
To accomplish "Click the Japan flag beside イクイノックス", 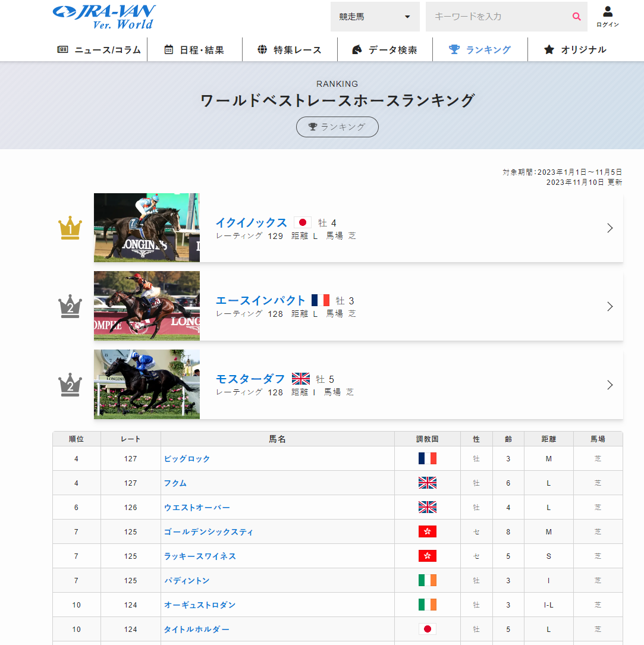I will [303, 222].
